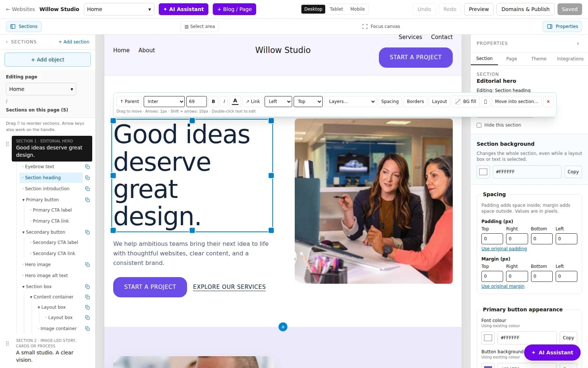Open the text colour picker (underlined A)
This screenshot has height=368, width=588.
235,102
